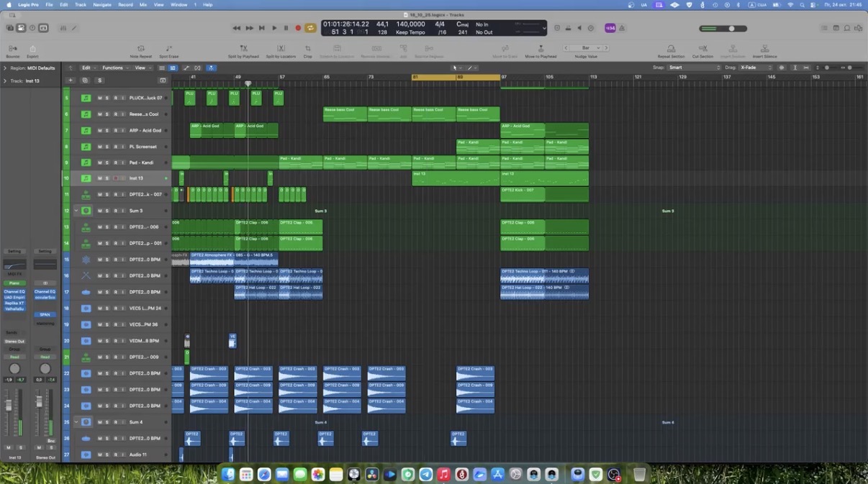Click the Note Repeat icon
This screenshot has width=868, height=484.
pyautogui.click(x=141, y=49)
